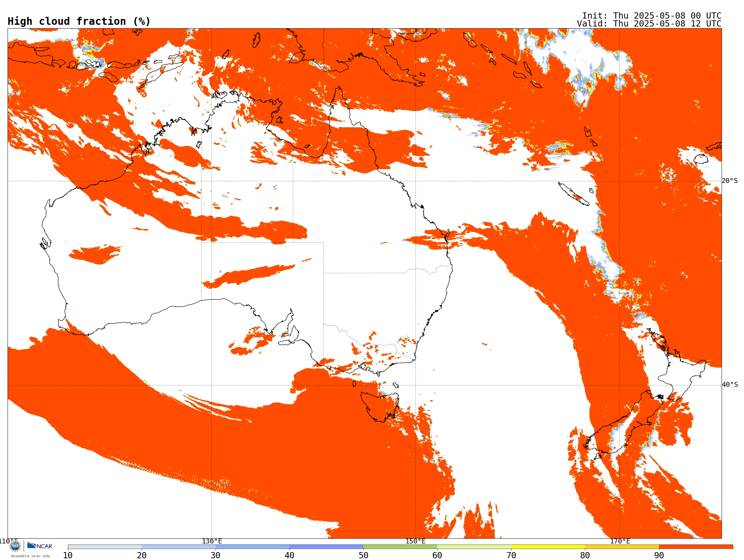
Task: Click the colorbar tick label 20
Action: [x=142, y=555]
